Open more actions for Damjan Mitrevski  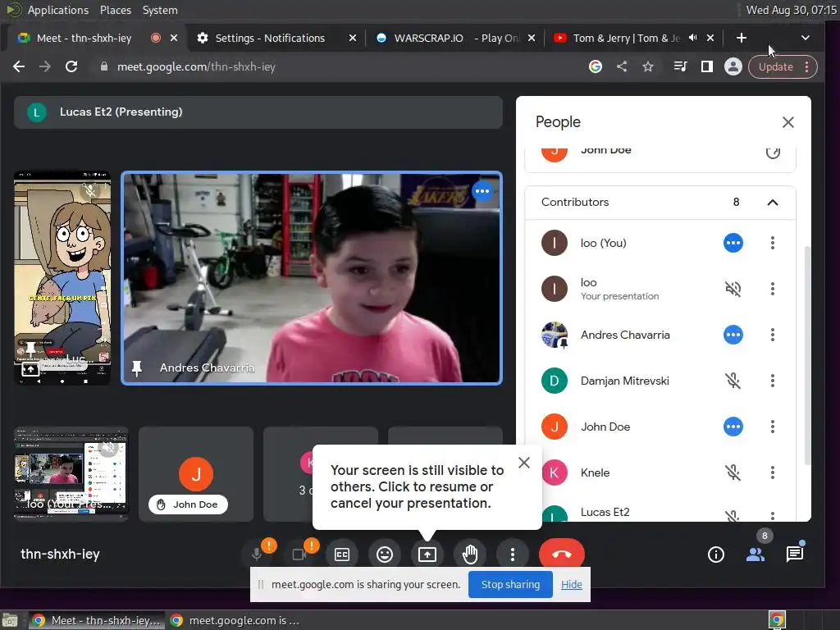pos(773,381)
